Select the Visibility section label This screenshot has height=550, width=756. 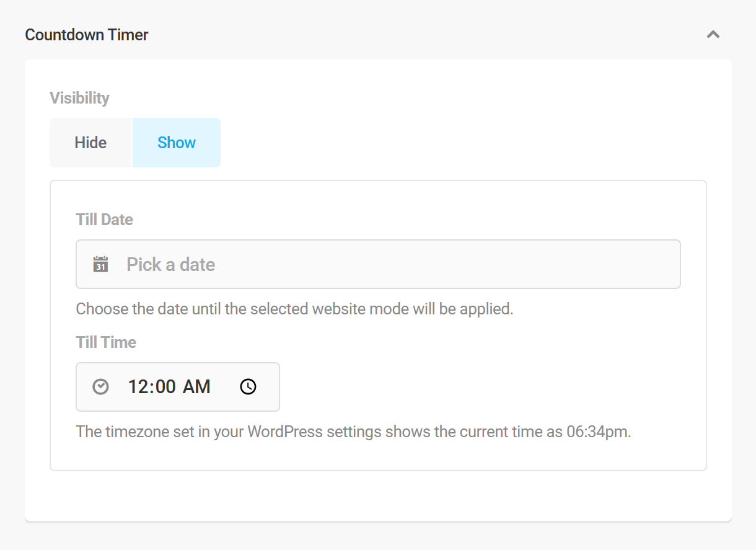point(79,98)
